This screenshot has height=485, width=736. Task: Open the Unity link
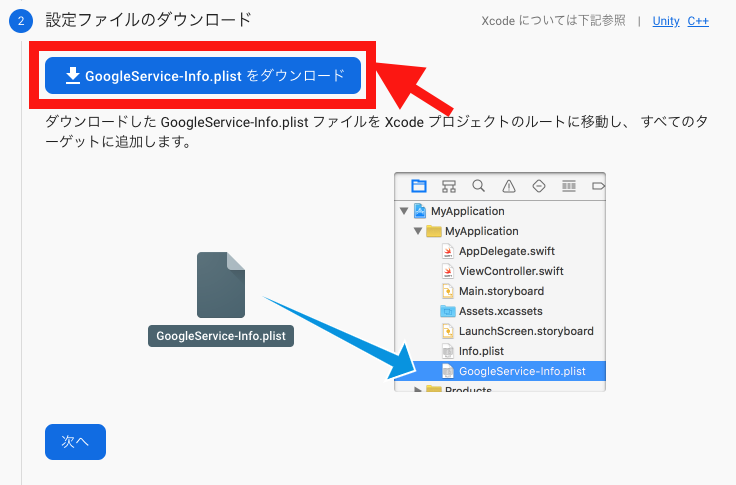666,21
